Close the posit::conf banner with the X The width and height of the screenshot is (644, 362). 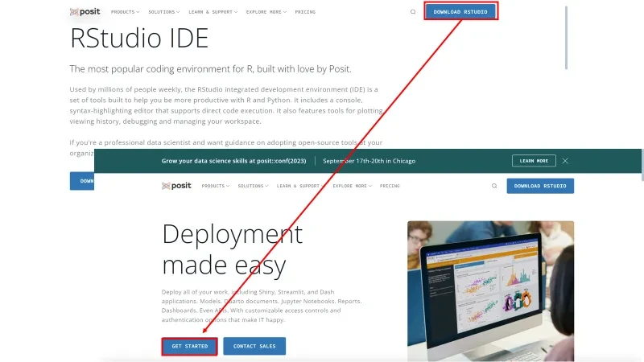tap(565, 161)
